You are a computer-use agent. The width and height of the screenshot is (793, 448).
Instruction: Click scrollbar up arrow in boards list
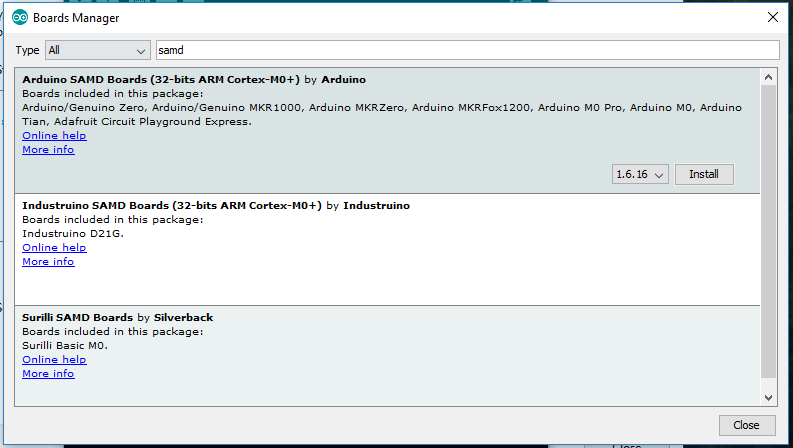pyautogui.click(x=768, y=77)
